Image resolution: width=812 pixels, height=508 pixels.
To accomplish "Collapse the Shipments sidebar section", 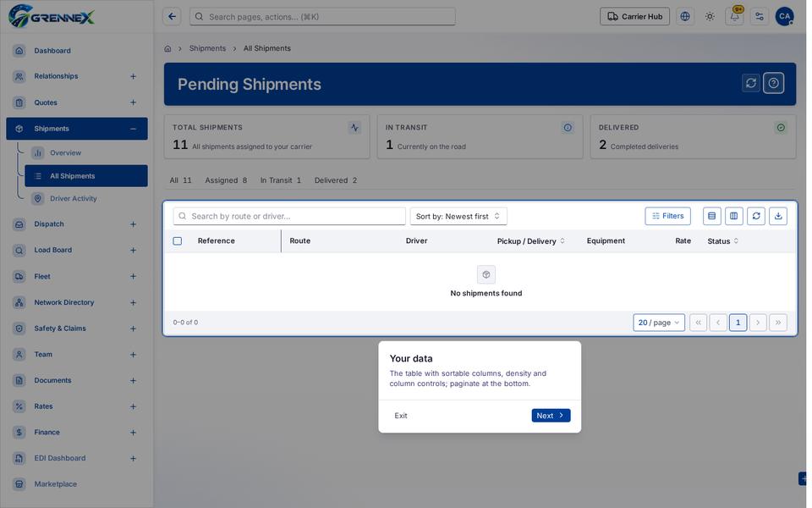I will tap(133, 129).
